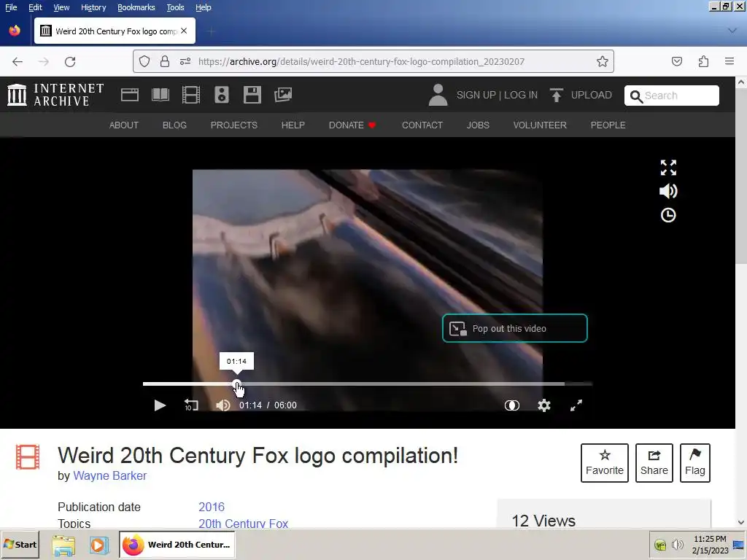This screenshot has width=747, height=560.
Task: Open the Internet Archive home logo
Action: [x=55, y=95]
